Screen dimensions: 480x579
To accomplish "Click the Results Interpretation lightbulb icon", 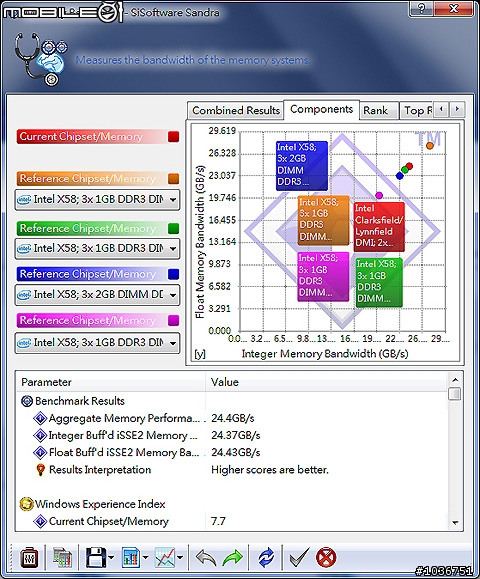I will [41, 470].
